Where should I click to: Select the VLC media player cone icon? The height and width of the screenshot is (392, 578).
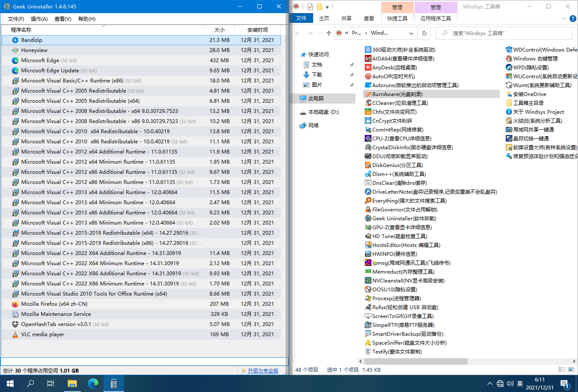pos(15,334)
